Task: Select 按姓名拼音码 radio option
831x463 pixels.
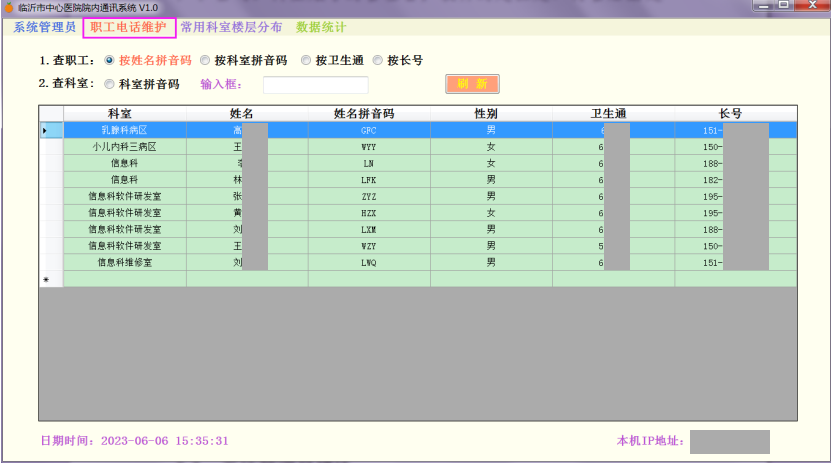Action: pyautogui.click(x=110, y=60)
